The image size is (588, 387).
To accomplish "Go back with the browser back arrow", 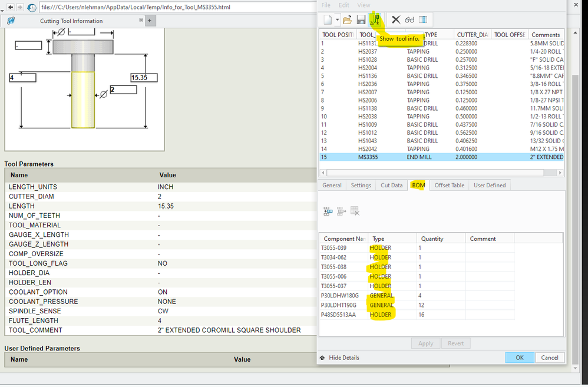I will tap(11, 7).
